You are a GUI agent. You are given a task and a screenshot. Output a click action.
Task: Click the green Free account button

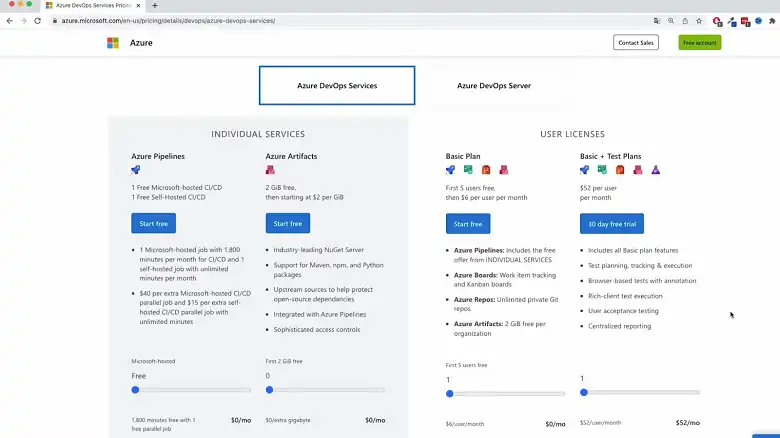699,43
